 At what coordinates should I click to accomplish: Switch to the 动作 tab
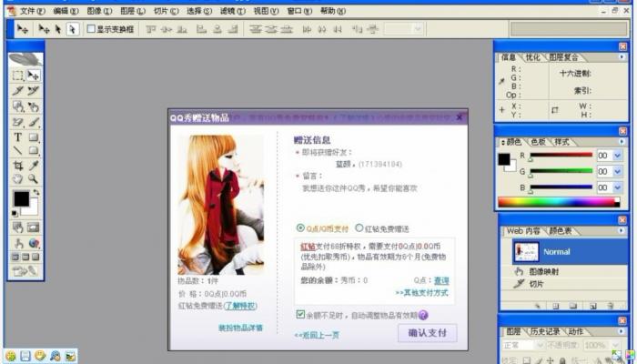point(576,332)
